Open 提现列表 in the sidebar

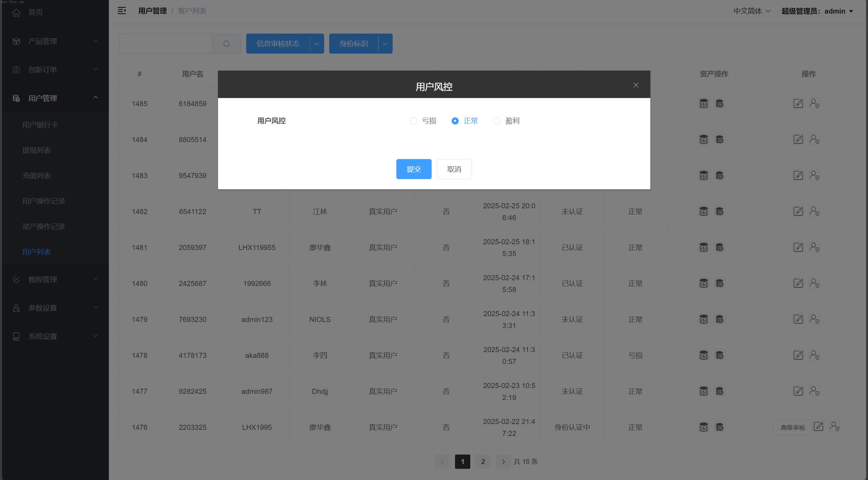37,150
